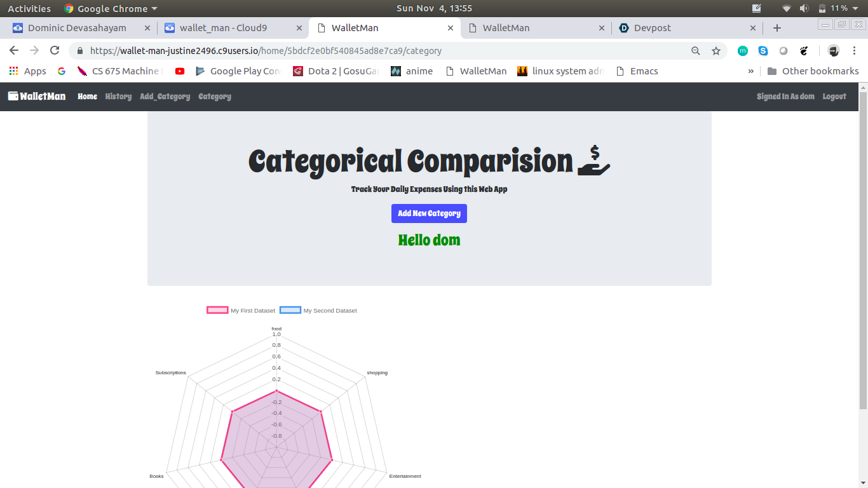Click the browser forward arrow
The image size is (868, 488).
[34, 50]
